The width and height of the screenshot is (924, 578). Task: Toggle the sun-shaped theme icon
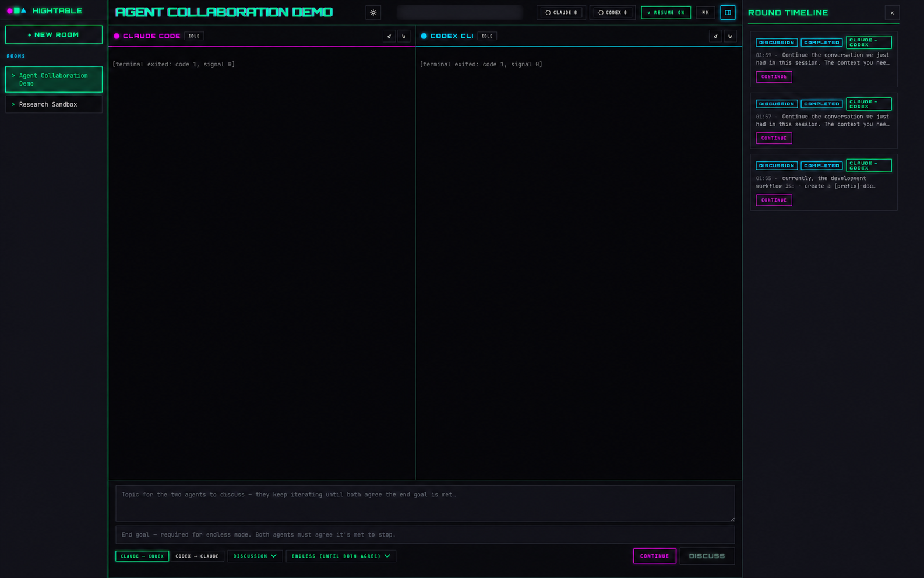coord(373,12)
